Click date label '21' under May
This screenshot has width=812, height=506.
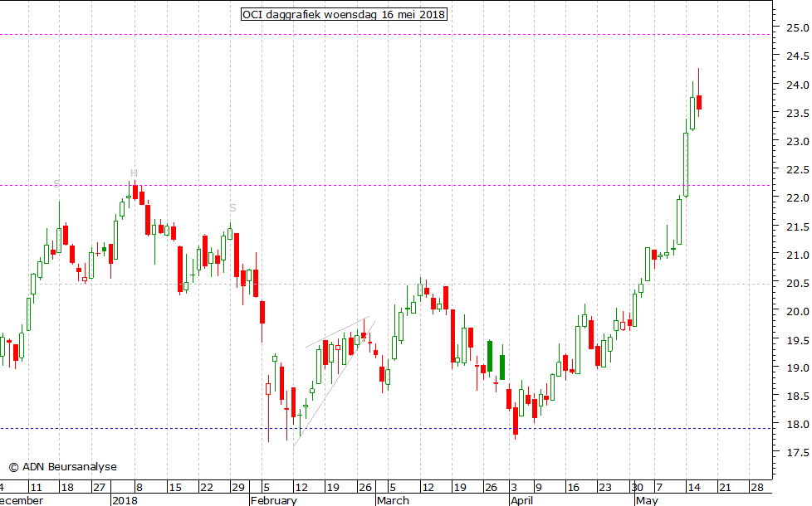coord(725,488)
